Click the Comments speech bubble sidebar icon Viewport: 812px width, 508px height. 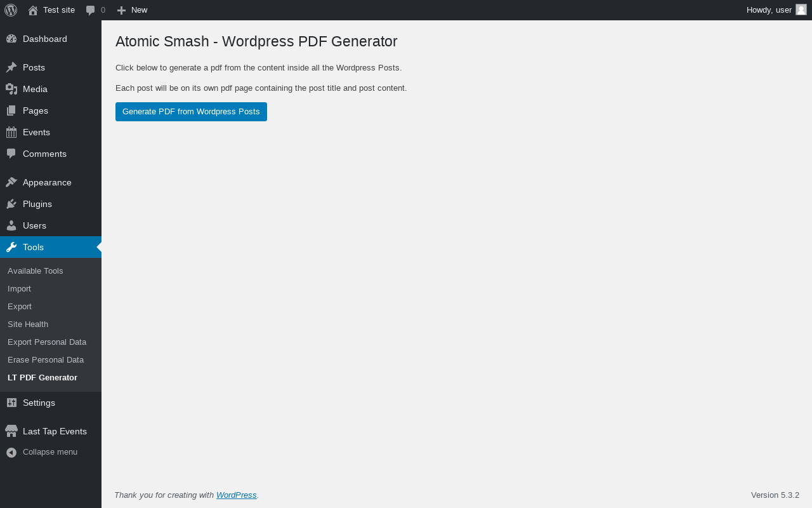tap(11, 154)
